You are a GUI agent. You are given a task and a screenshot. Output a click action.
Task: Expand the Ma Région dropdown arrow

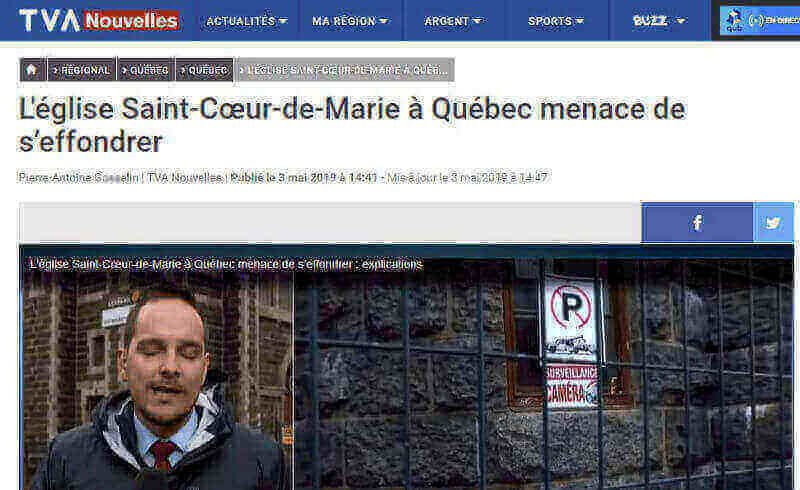(x=384, y=21)
